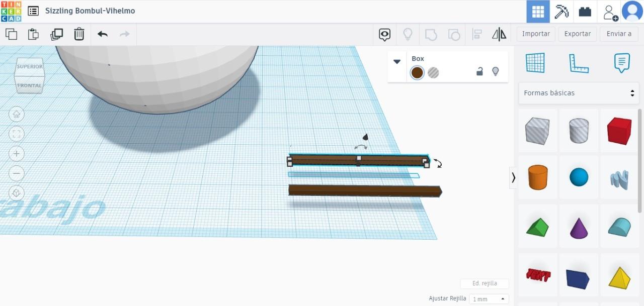Click the Group shapes icon
Viewport: 644px width, 306px height.
coord(431,34)
